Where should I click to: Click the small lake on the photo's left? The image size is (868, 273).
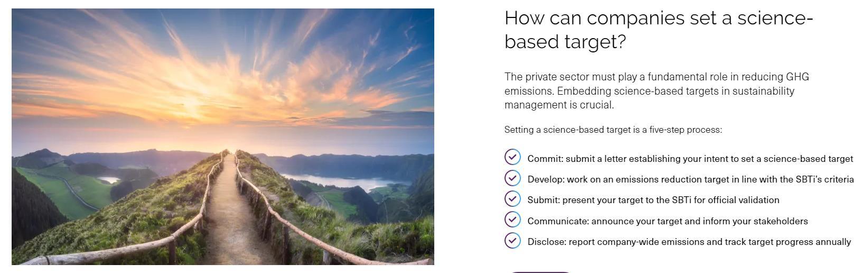pyautogui.click(x=109, y=180)
